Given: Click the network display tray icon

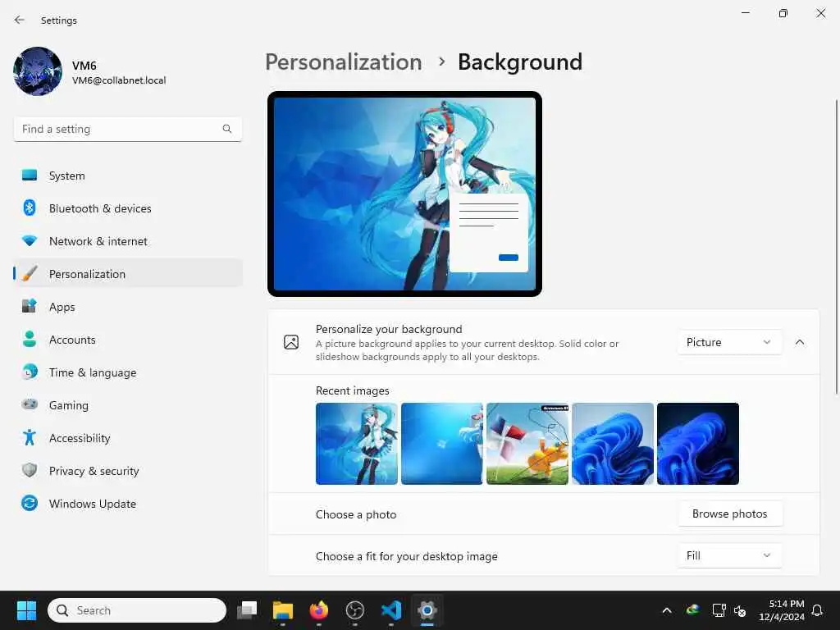Looking at the screenshot, I should (719, 610).
